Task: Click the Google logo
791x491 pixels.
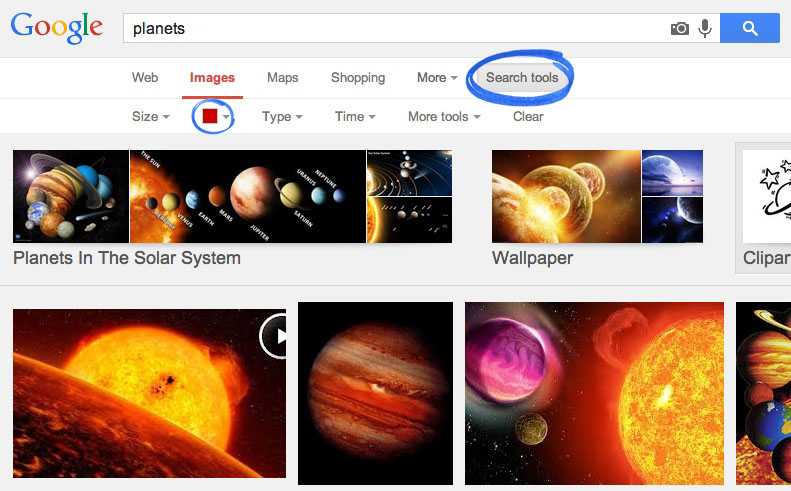Action: point(56,28)
